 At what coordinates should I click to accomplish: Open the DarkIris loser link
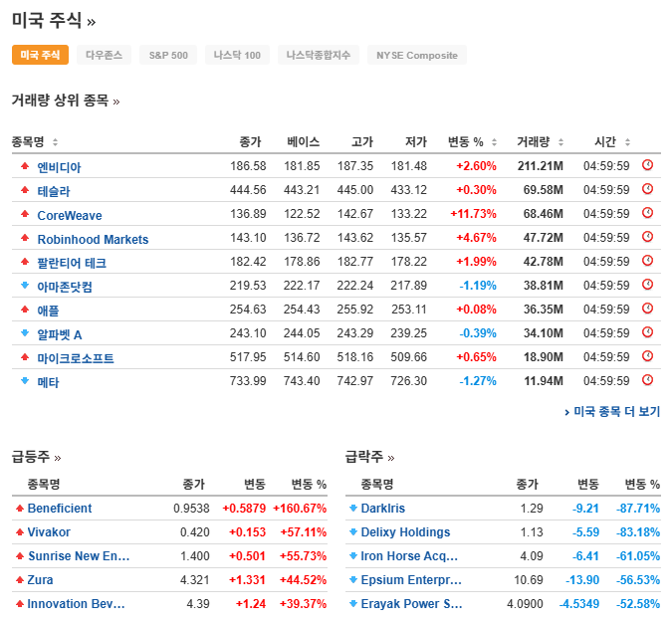tap(382, 509)
